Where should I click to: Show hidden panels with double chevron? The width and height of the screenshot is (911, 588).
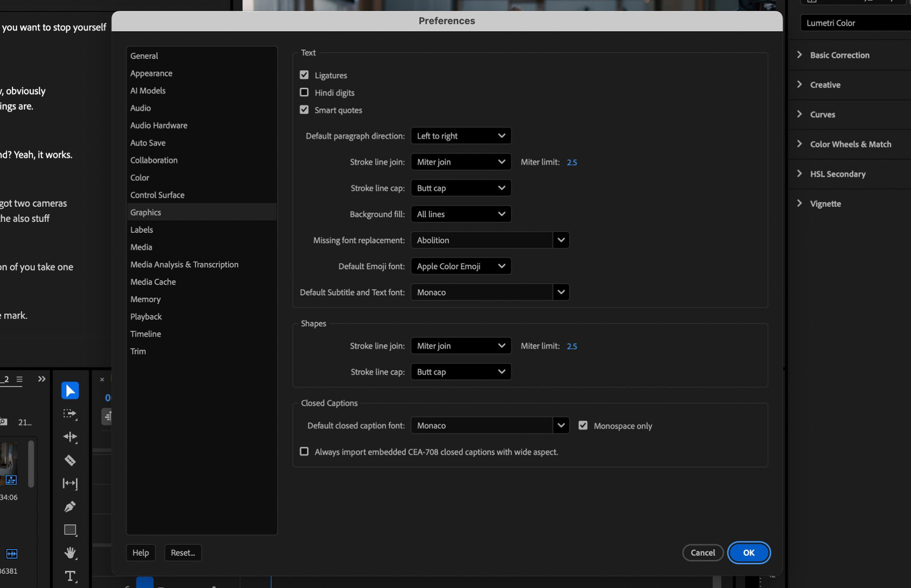tap(42, 379)
